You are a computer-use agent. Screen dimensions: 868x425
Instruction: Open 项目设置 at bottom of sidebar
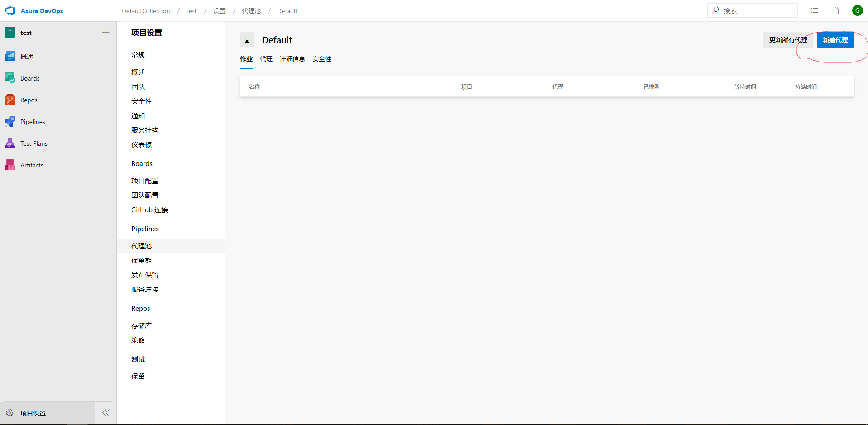(x=33, y=413)
